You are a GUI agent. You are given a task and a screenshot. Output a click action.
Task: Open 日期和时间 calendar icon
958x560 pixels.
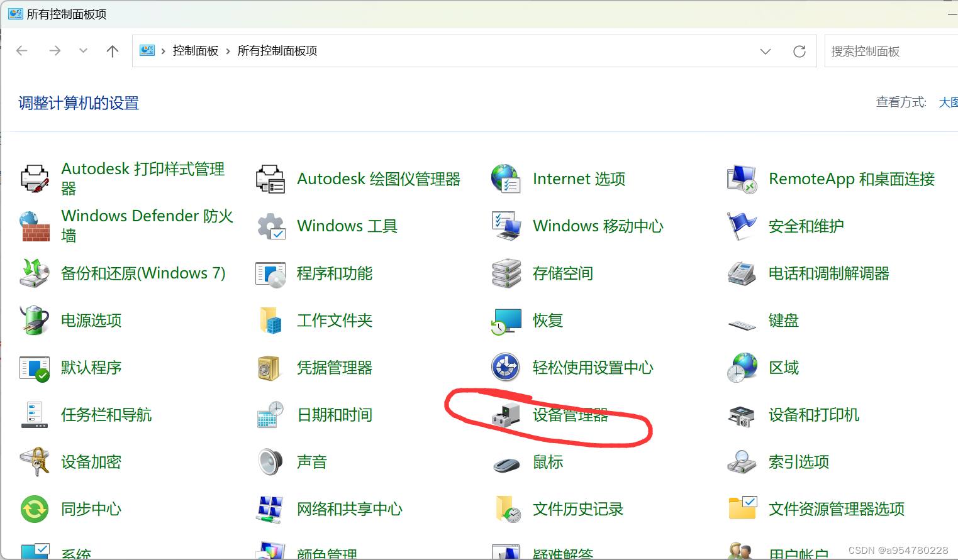pyautogui.click(x=270, y=415)
